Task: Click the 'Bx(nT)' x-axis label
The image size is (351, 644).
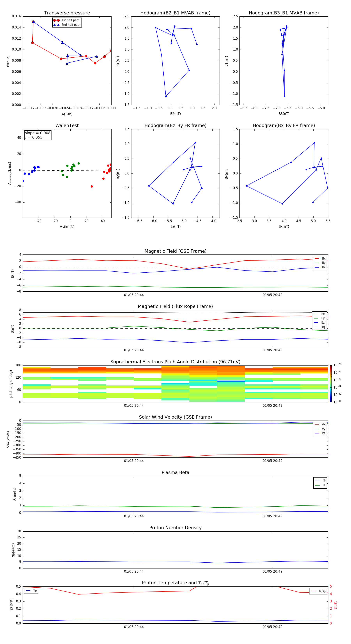Action: [284, 227]
